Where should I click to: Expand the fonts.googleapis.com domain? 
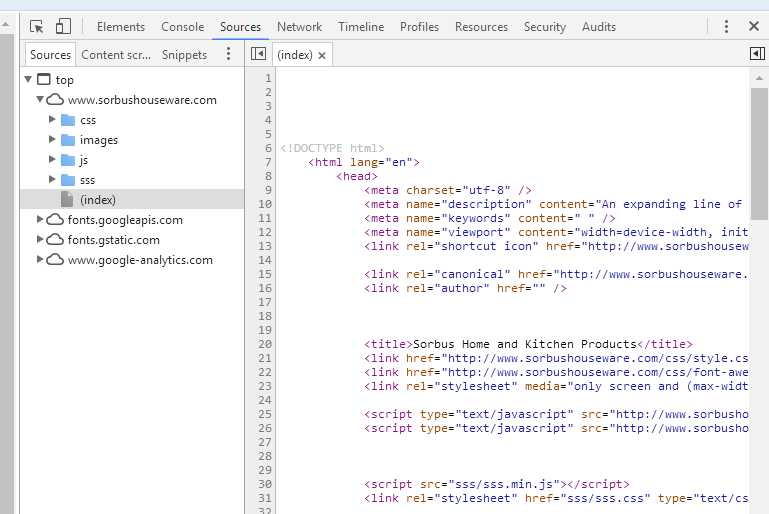[x=40, y=219]
